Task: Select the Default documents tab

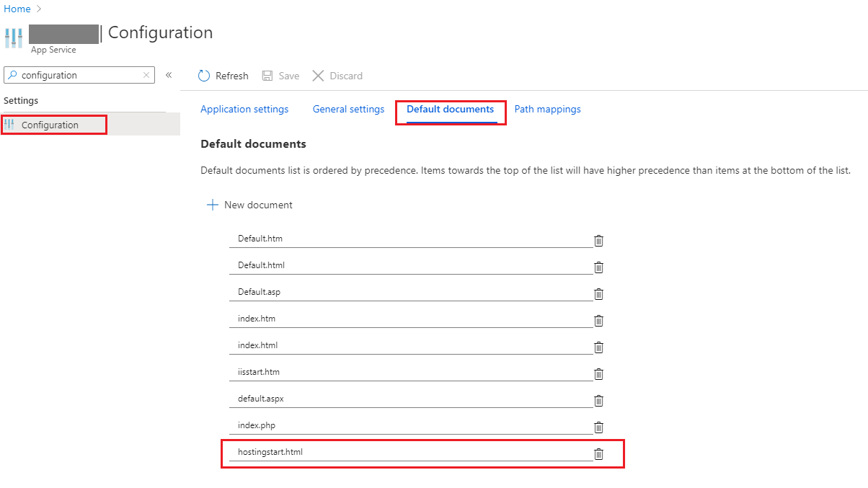Action: click(x=450, y=110)
